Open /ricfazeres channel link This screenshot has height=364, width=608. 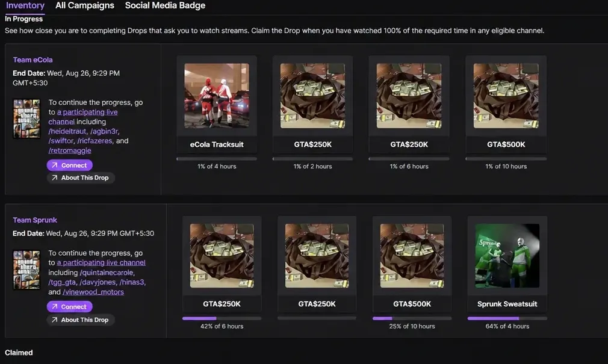pos(95,141)
